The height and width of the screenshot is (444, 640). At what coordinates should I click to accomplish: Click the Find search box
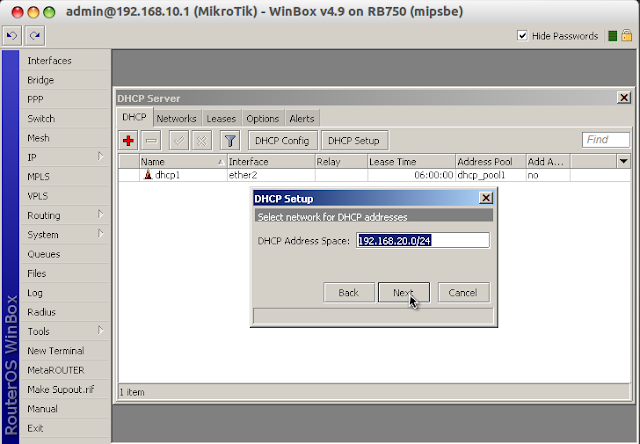coord(606,140)
